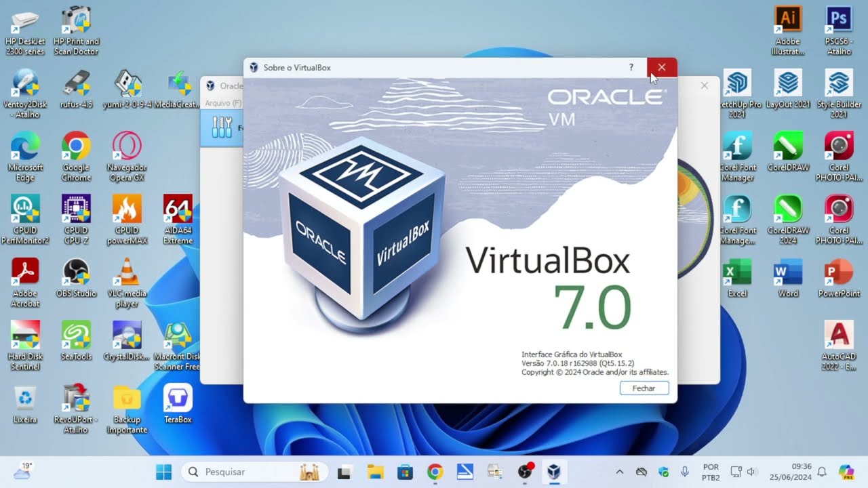Open upper Corel Font Manager icon
Screen dimensions: 868x488
point(737,157)
